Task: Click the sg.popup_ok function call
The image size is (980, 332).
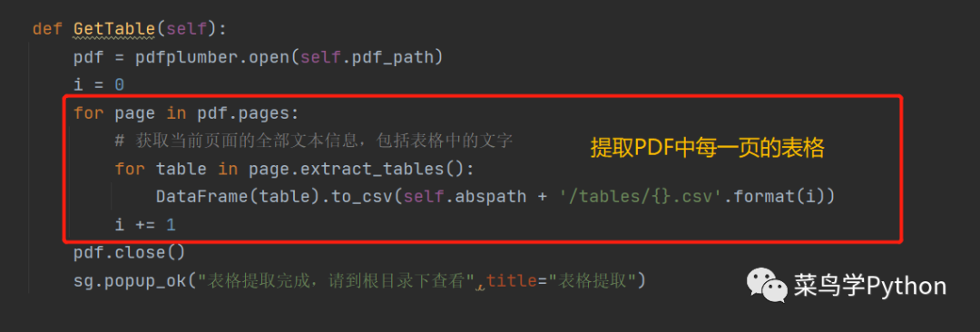Action: pos(130,280)
